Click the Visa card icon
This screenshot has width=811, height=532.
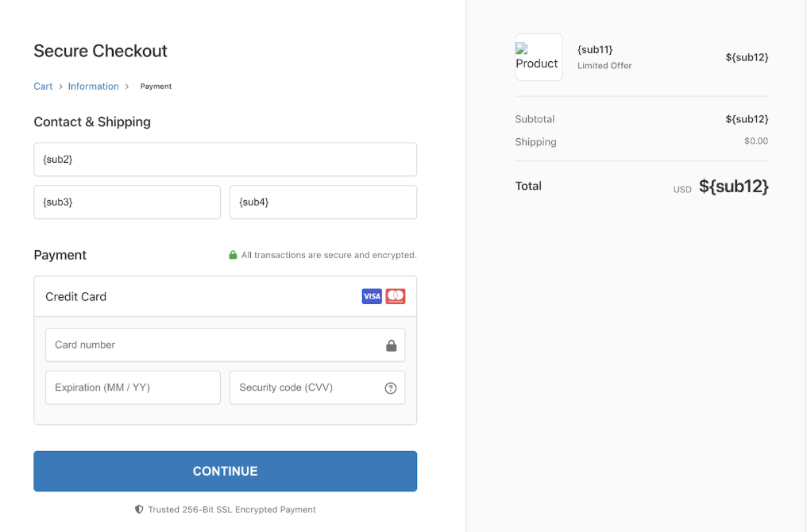[x=372, y=297]
